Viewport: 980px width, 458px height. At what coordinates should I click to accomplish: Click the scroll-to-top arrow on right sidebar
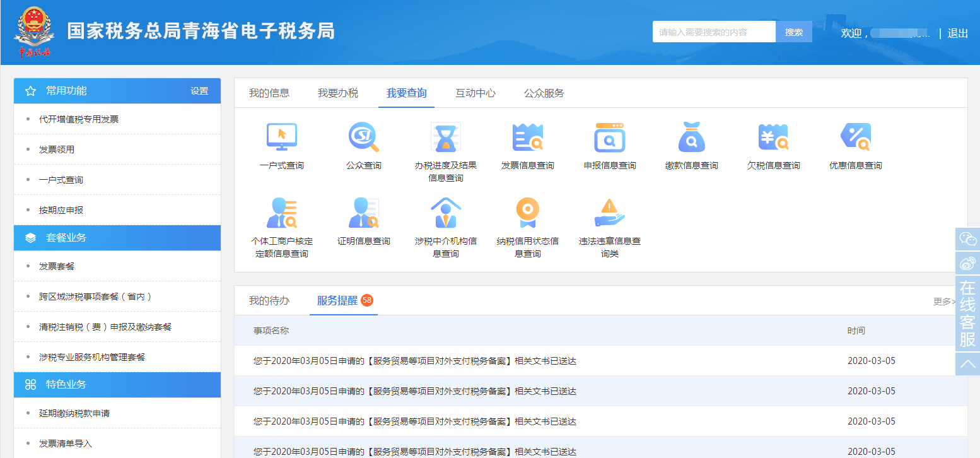coord(967,363)
